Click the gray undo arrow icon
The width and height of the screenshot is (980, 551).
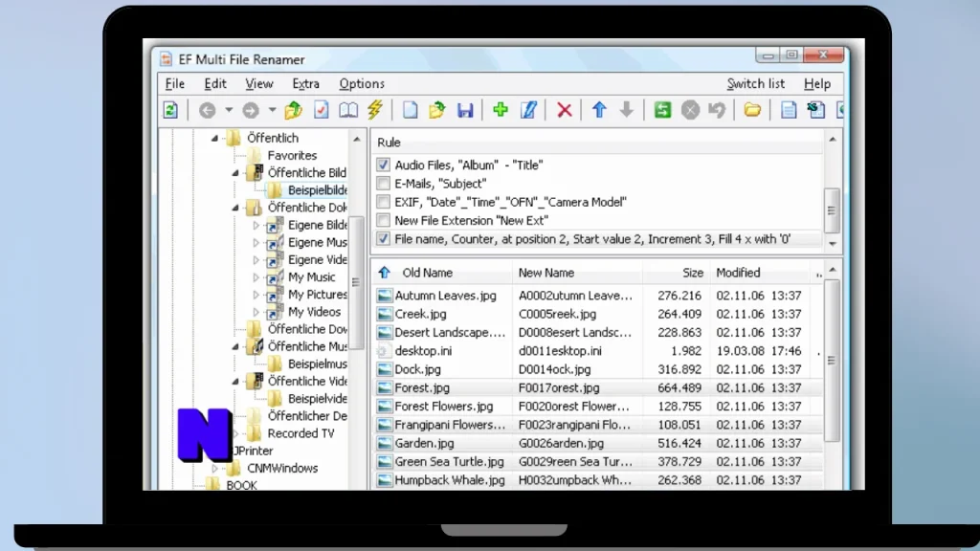point(717,111)
